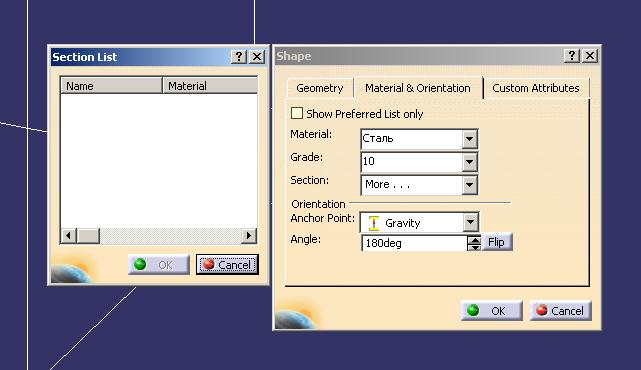Confirm Shape dialog with OK
This screenshot has height=370, width=641.
pyautogui.click(x=491, y=311)
